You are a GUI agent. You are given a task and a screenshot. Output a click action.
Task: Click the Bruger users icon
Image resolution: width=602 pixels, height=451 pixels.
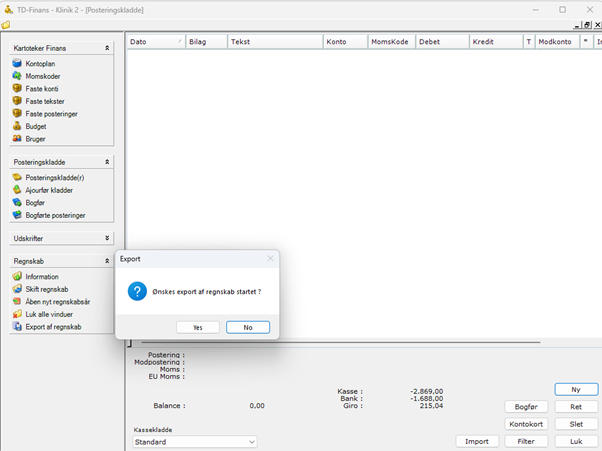coord(17,139)
